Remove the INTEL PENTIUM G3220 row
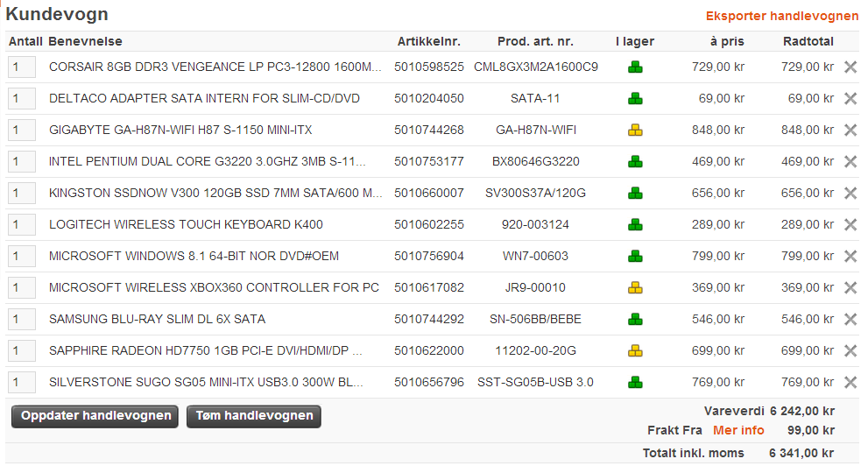Screen dimensions: 868x466 (850, 161)
